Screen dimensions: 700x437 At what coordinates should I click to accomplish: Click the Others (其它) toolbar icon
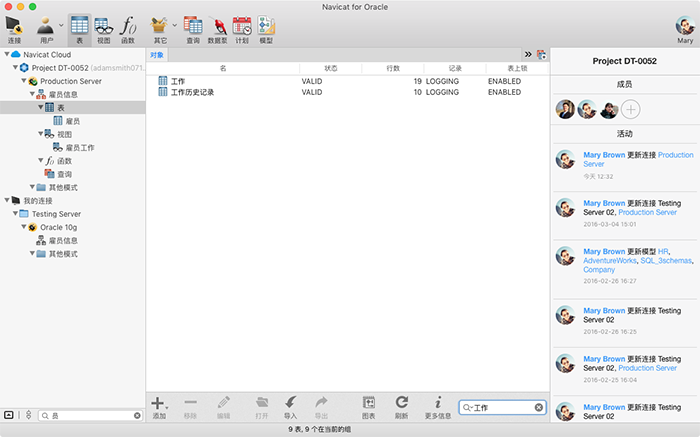160,30
